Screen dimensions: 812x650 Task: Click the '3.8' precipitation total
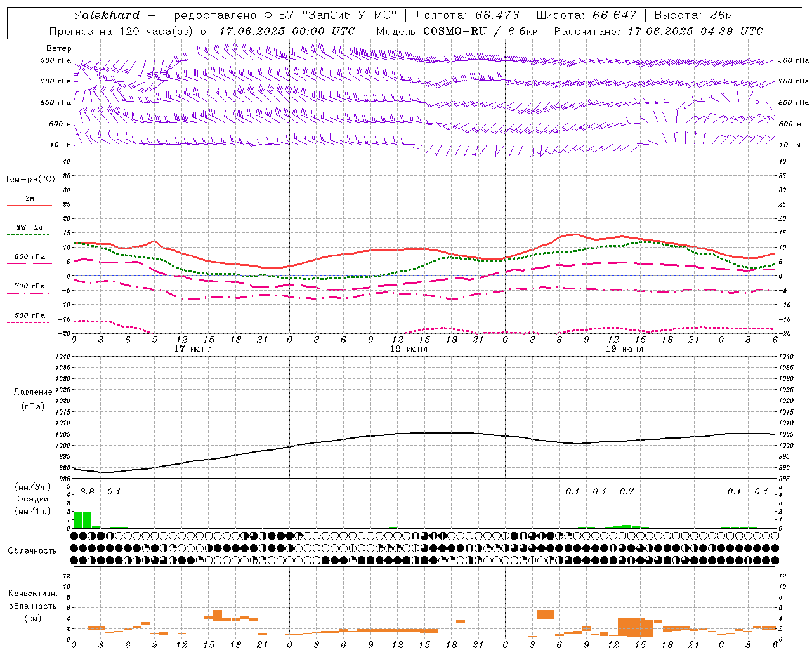tap(88, 491)
